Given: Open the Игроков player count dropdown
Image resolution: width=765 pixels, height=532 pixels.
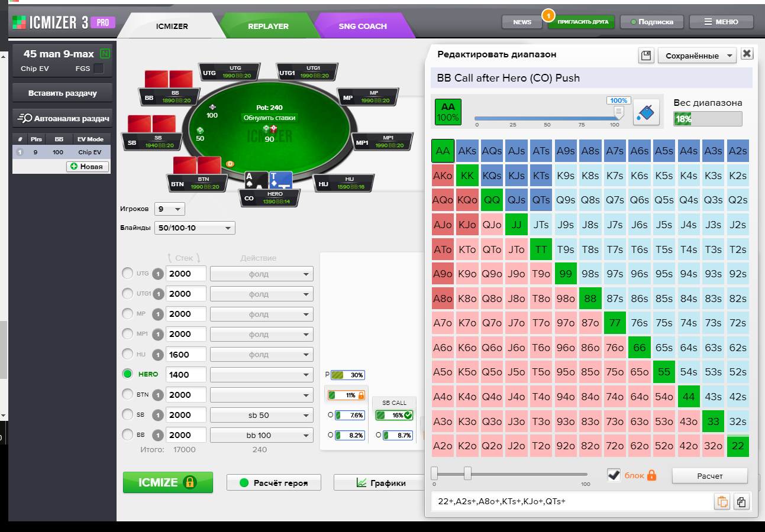Looking at the screenshot, I should click(169, 209).
